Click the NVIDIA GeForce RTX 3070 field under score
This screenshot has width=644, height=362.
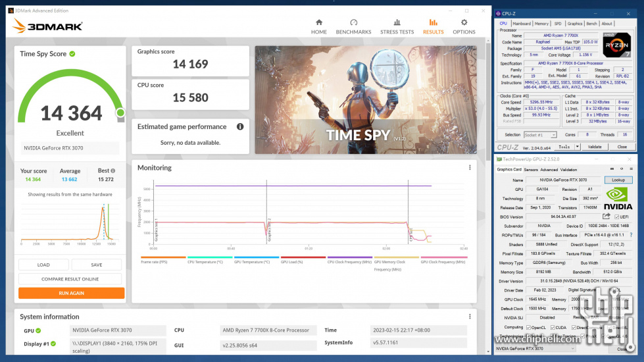coord(70,148)
